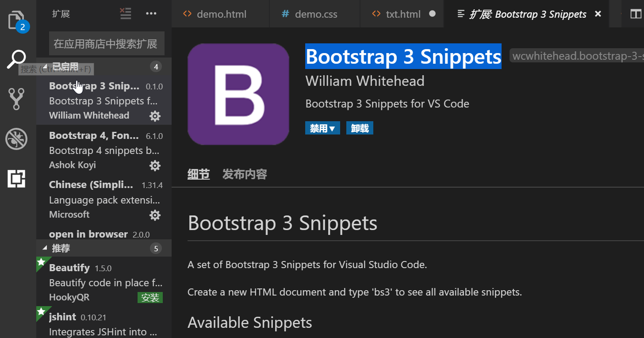Click the wcwhitehead.bootstrap-3 extension identifier
644x338 pixels.
577,56
